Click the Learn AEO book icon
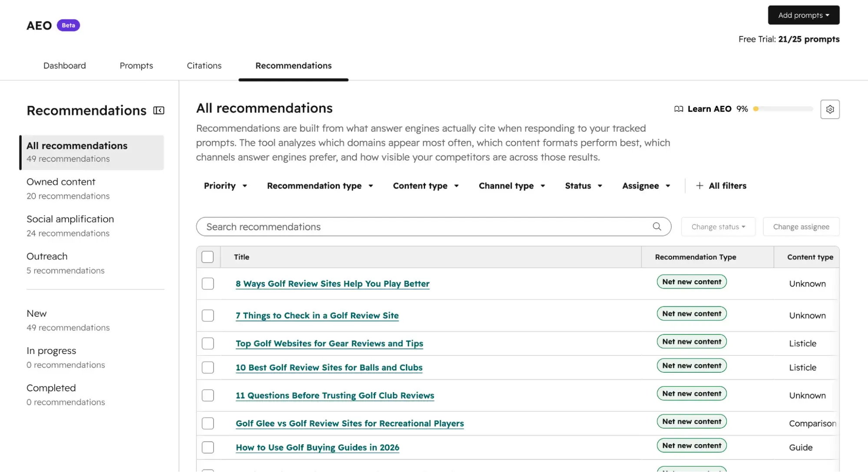Image resolution: width=868 pixels, height=472 pixels. coord(678,109)
